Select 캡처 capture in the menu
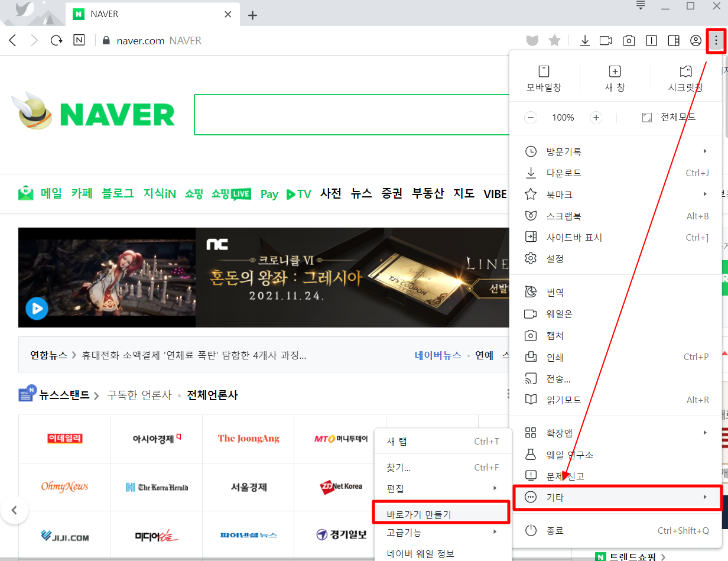This screenshot has height=561, width=728. coord(616,336)
